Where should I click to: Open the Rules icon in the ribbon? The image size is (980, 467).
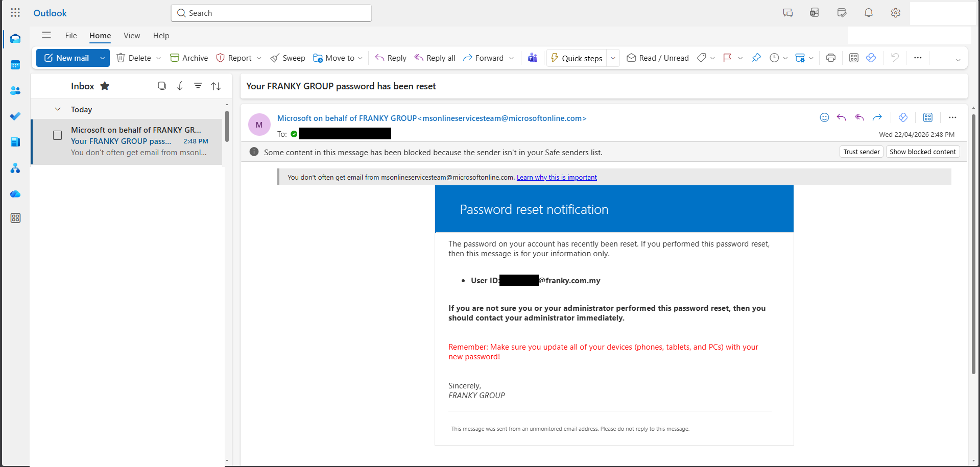[800, 58]
